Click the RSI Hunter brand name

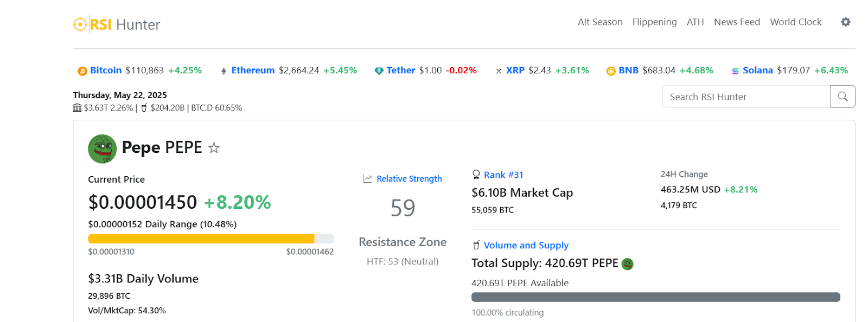click(125, 24)
